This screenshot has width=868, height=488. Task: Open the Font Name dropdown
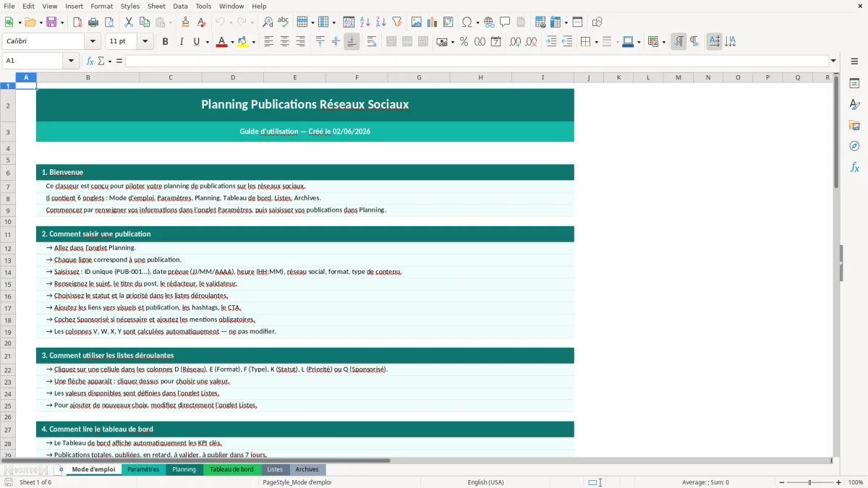click(x=93, y=42)
